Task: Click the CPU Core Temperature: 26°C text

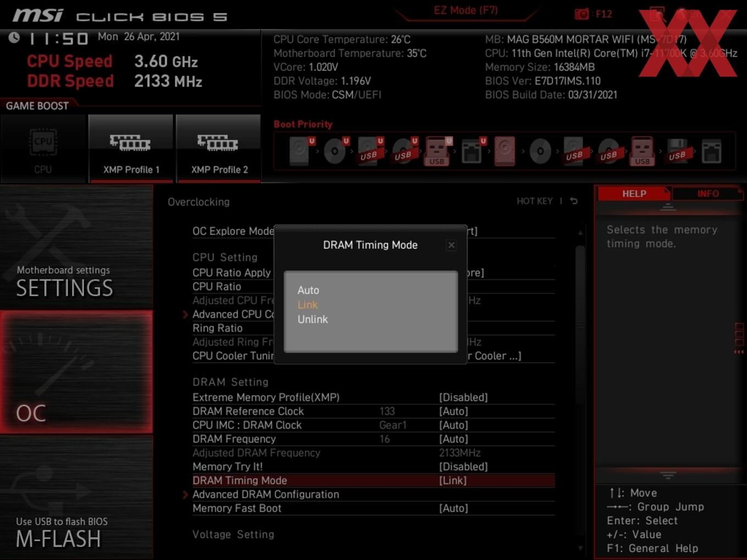Action: point(342,40)
